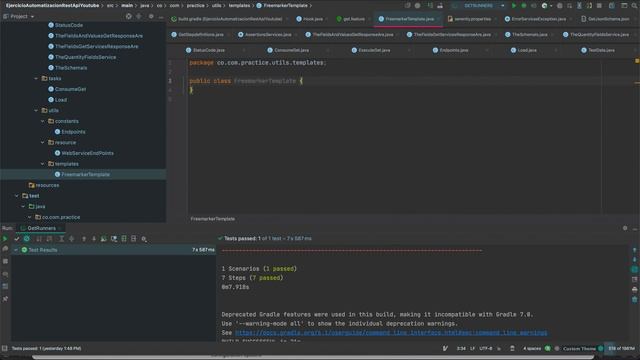Image resolution: width=640 pixels, height=360 pixels.
Task: Click stop square icon in Run sidebar
Action: [x=5, y=261]
